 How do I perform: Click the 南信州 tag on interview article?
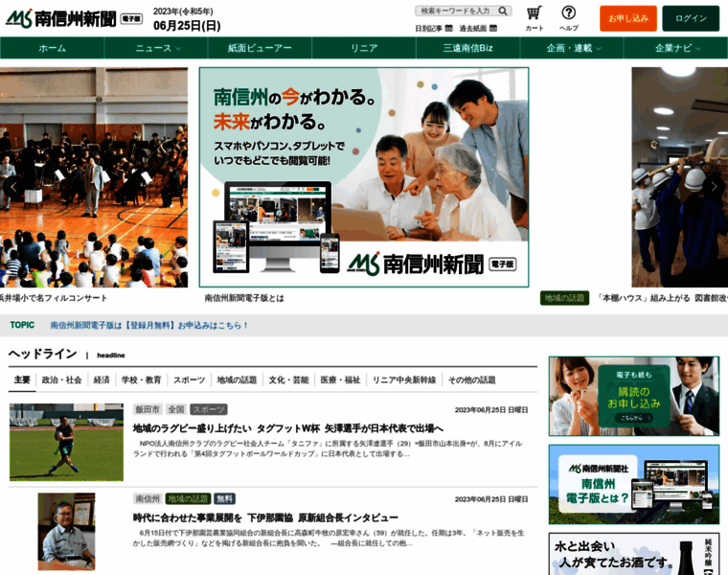coord(148,499)
